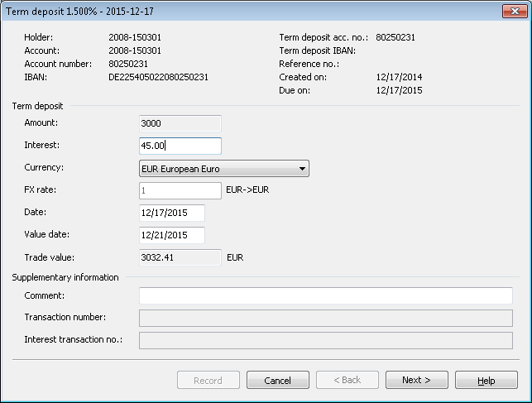Go to previous step with Back
Screen dimensions: 532x403
347,381
